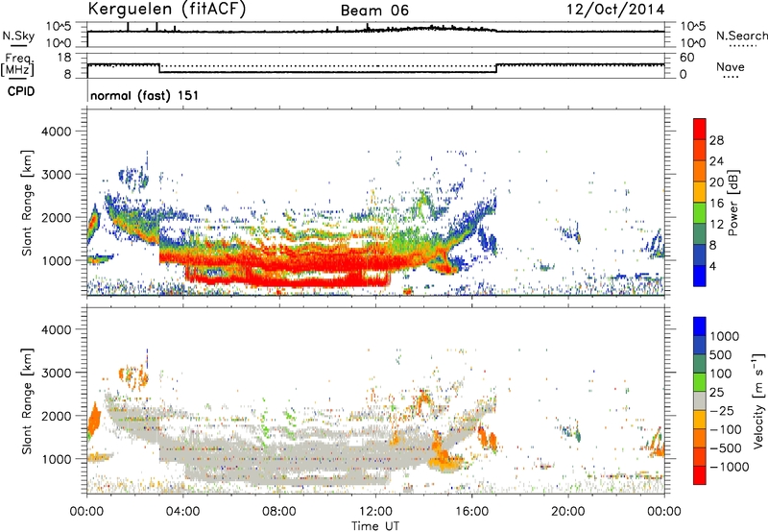Click the '20:00' time axis tick label

point(567,512)
